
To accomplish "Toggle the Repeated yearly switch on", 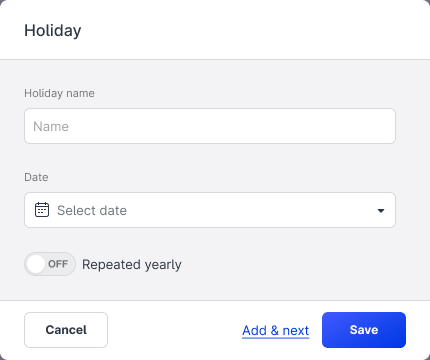I will tap(50, 264).
